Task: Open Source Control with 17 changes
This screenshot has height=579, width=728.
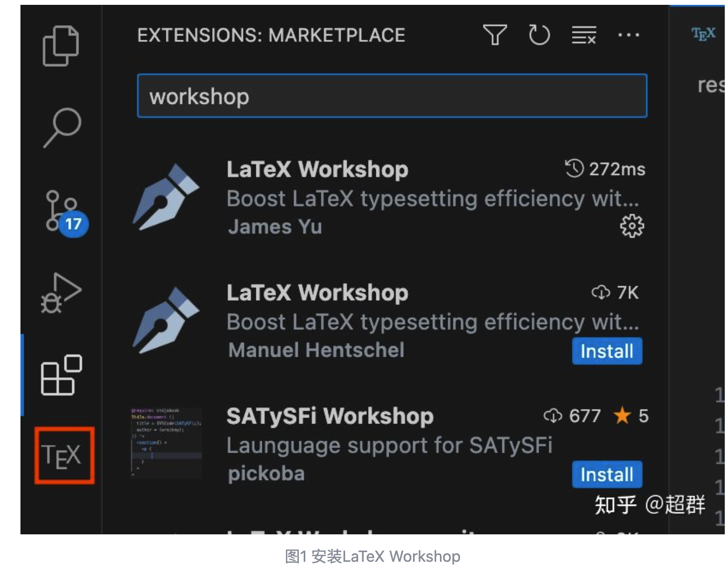Action: click(x=66, y=213)
